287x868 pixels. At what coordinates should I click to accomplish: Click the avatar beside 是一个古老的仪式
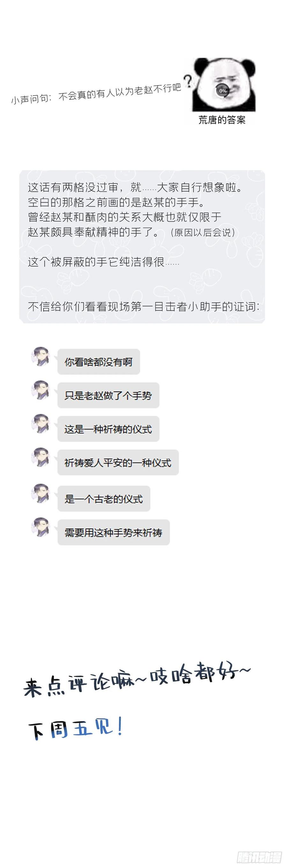(40, 493)
